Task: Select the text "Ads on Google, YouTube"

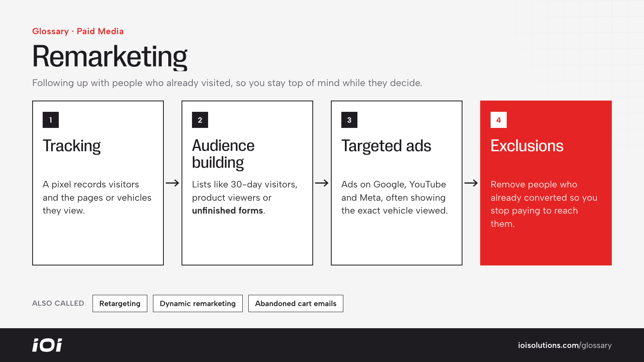Action: (x=394, y=184)
